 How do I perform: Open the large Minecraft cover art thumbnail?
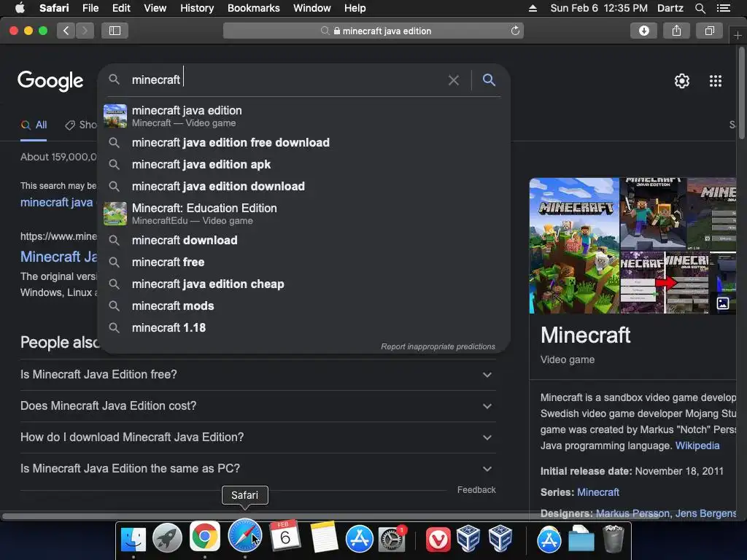pos(574,246)
